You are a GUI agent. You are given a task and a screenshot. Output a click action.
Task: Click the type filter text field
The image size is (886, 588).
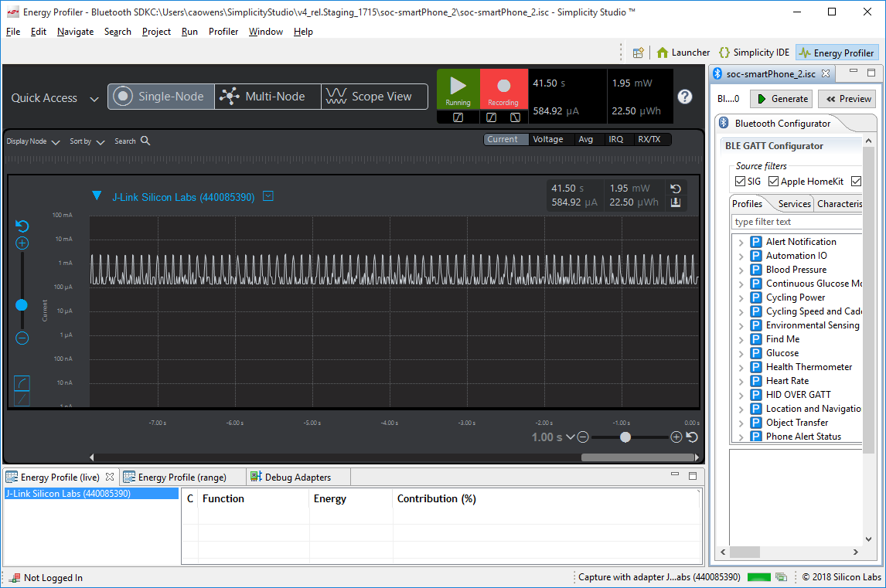point(796,222)
